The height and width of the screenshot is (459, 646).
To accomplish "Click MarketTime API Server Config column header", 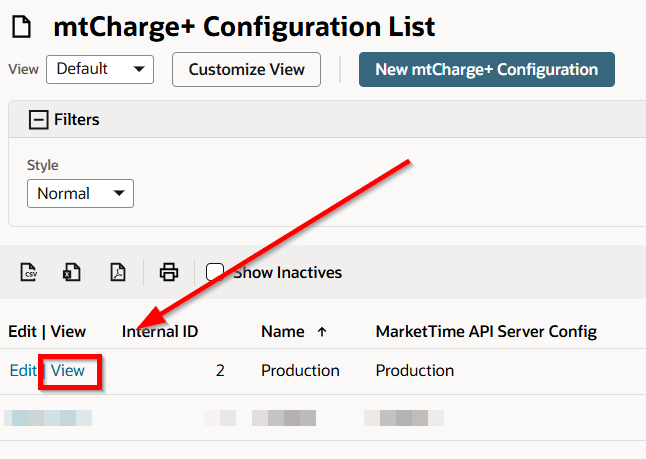I will [x=486, y=332].
